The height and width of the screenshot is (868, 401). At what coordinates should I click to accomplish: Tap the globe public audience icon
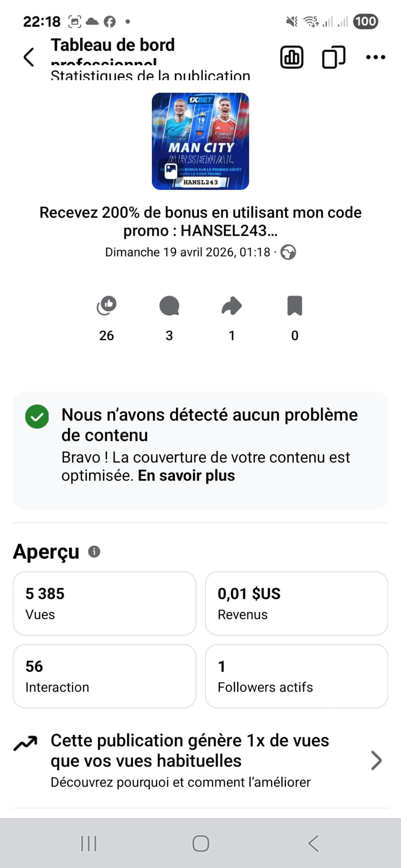pos(288,252)
